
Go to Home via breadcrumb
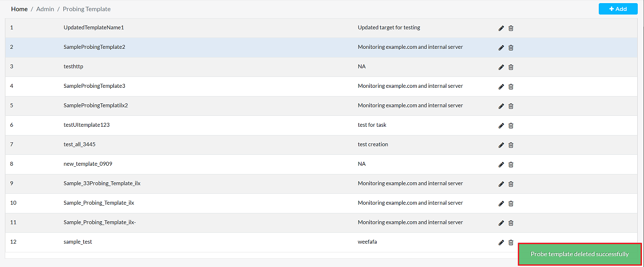(19, 9)
